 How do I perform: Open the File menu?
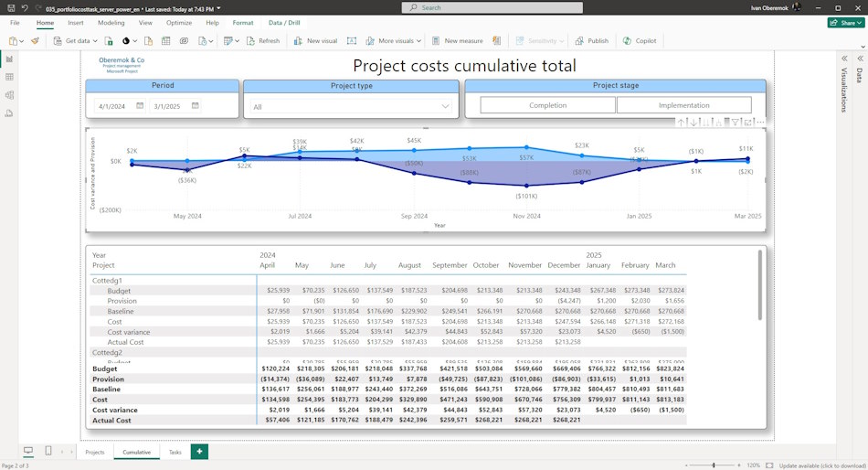[x=15, y=23]
